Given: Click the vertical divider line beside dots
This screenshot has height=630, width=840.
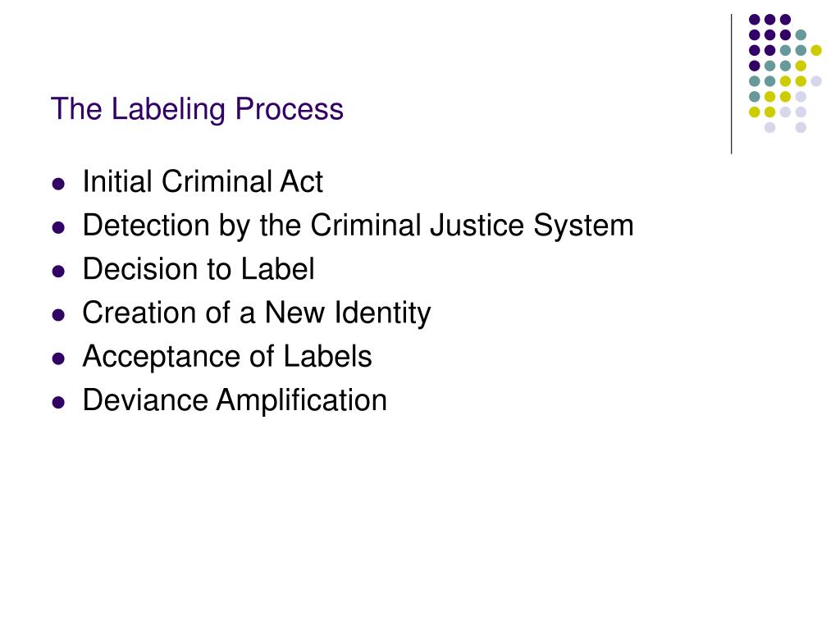Looking at the screenshot, I should 731,84.
